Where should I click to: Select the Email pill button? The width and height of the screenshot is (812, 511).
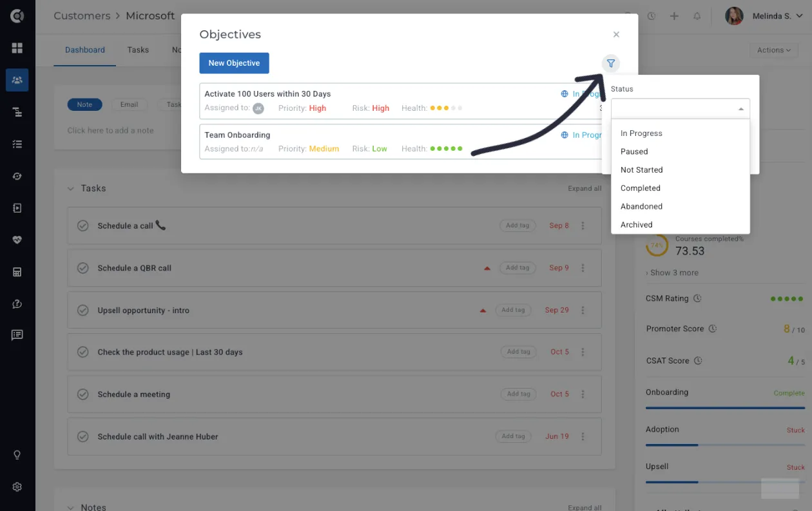129,104
